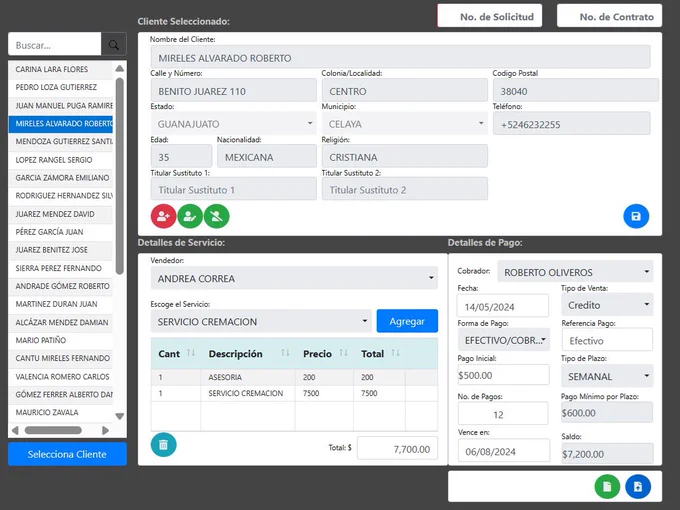Click the Nombre del Cliente field
This screenshot has width=680, height=510.
click(x=400, y=57)
